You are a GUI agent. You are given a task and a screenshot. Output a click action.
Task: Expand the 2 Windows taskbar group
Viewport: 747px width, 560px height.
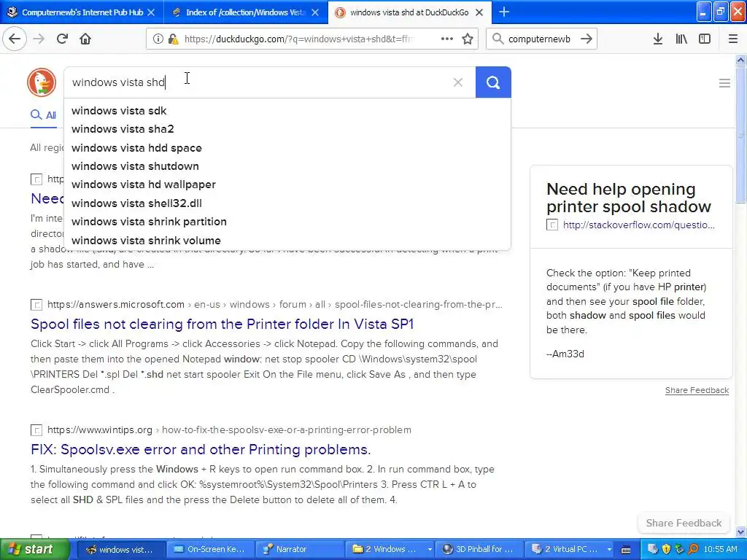coord(391,549)
